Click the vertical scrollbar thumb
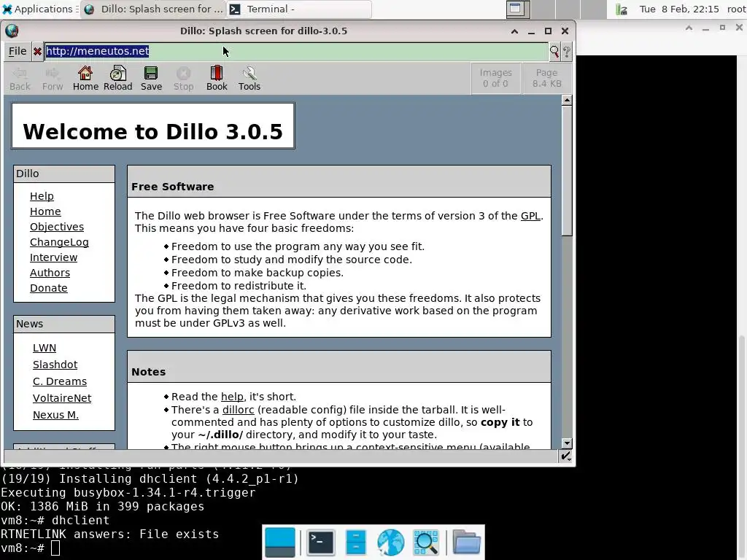This screenshot has width=747, height=560. [x=566, y=171]
